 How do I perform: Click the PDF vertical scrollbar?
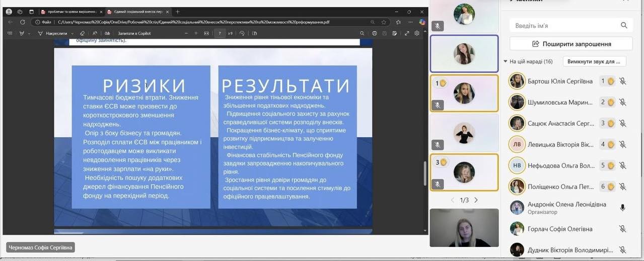tap(425, 173)
